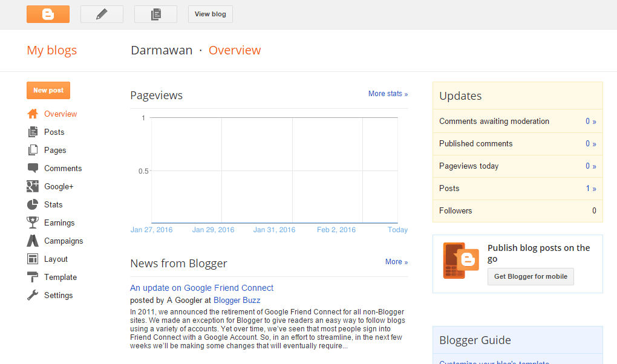
Task: Click the Feb 2, 2016 chart label
Action: (336, 230)
